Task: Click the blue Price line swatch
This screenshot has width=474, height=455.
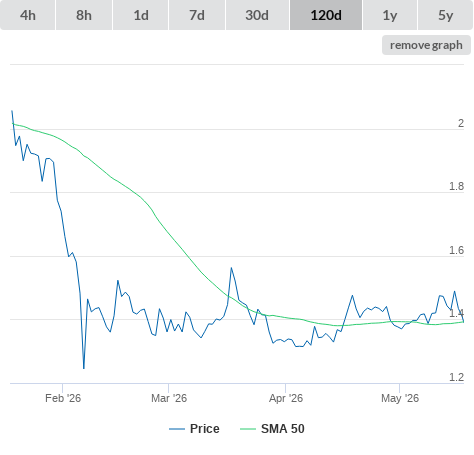Action: point(177,429)
